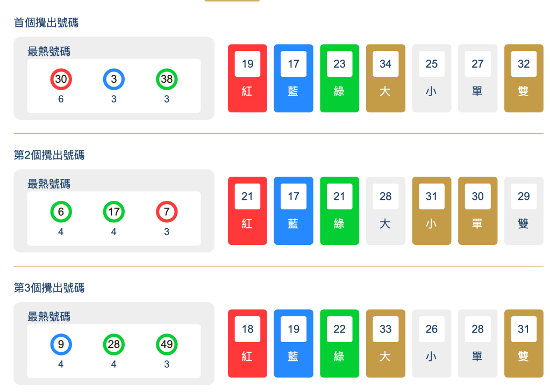Click the blue ball number 3
The image size is (550, 392).
tap(113, 80)
